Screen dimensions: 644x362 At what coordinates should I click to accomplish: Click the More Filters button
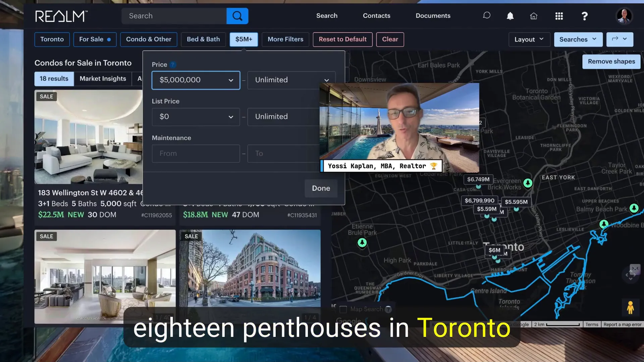click(285, 39)
